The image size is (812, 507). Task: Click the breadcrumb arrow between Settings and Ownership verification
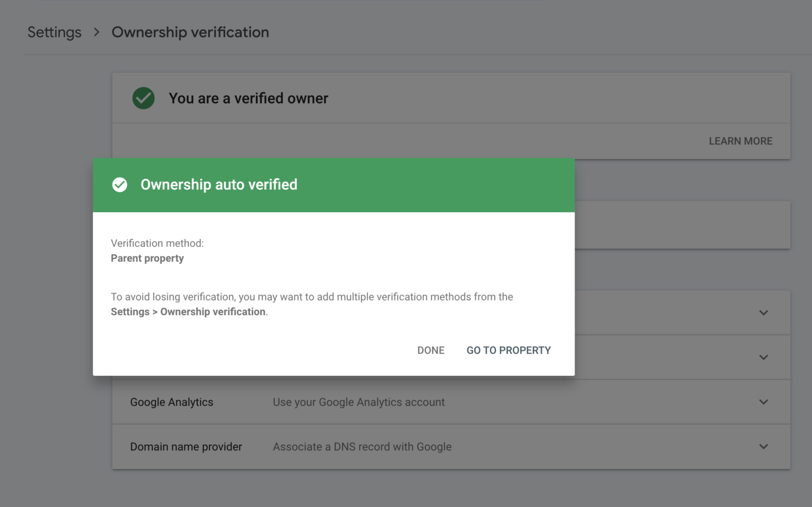point(96,32)
